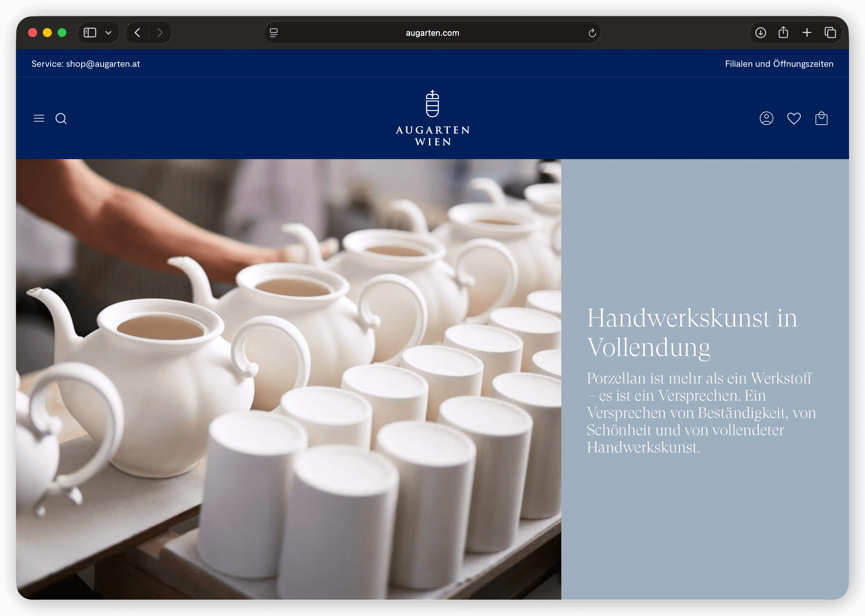This screenshot has height=616, width=865.
Task: Email shop@augarten.at service link
Action: tap(103, 64)
